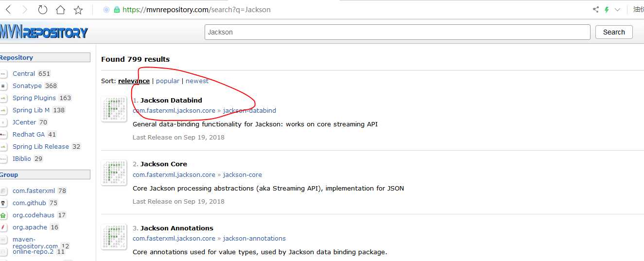Screen dimensions: 644x261
Task: Go back with the browser back arrow
Action: pos(9,9)
